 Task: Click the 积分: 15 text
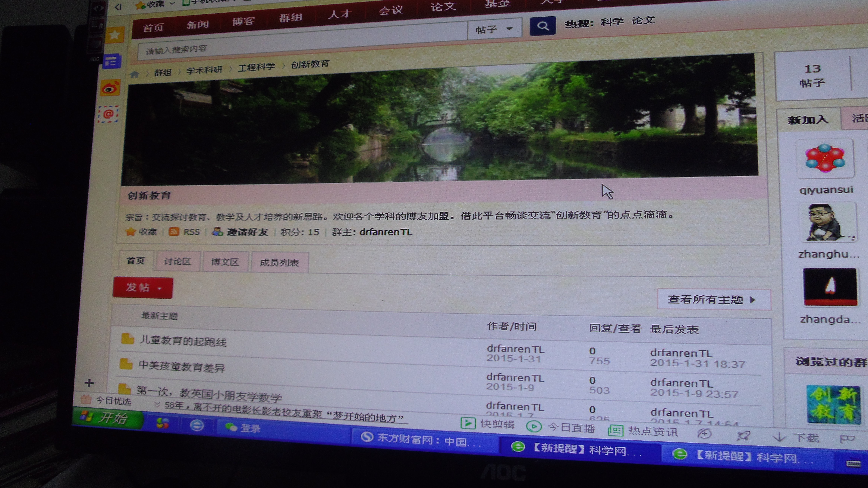tap(300, 232)
